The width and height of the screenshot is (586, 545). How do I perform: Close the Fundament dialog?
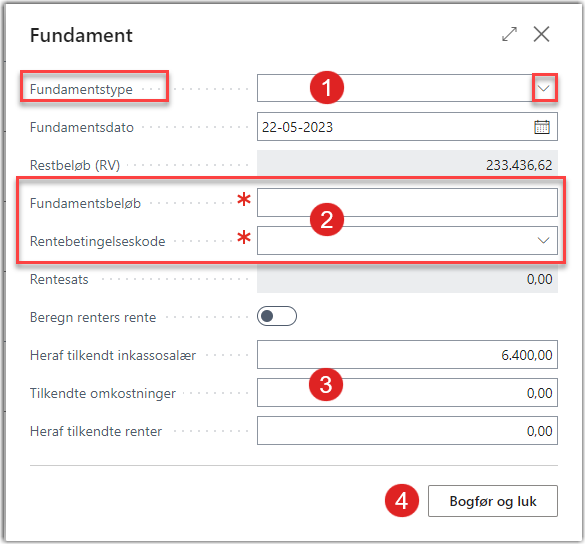[541, 34]
